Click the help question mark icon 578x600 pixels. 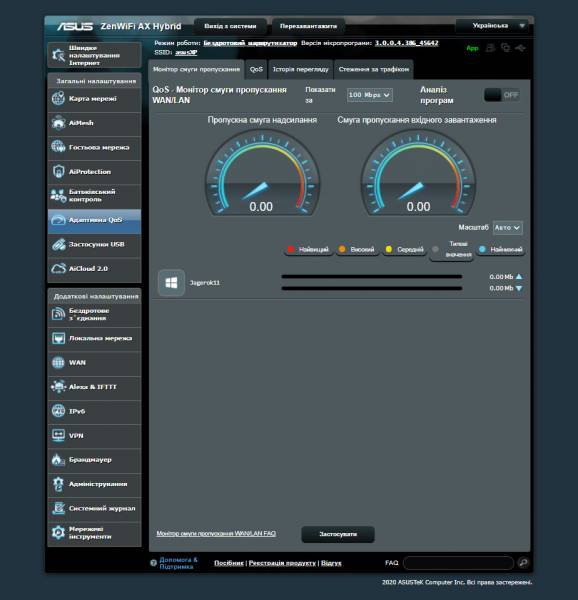point(153,563)
